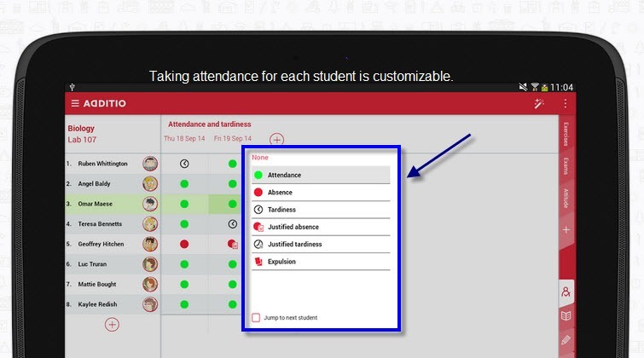
Task: Enable Jump to next student checkbox
Action: click(256, 317)
